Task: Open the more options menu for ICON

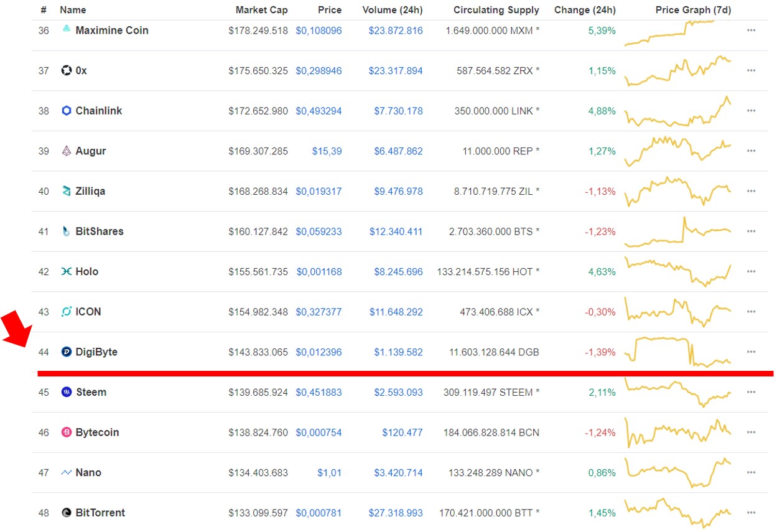Action: point(751,312)
